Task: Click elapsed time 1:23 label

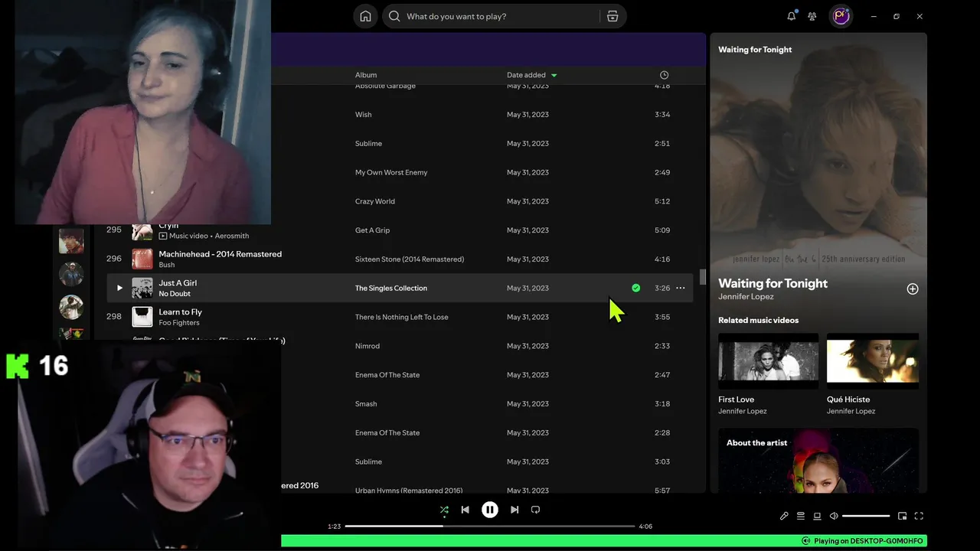Action: coord(334,527)
